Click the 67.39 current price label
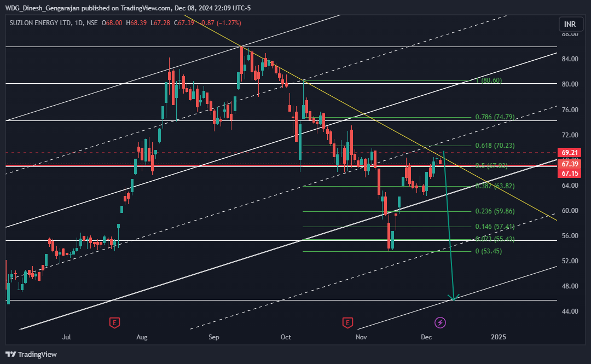Image resolution: width=591 pixels, height=364 pixels. point(570,164)
